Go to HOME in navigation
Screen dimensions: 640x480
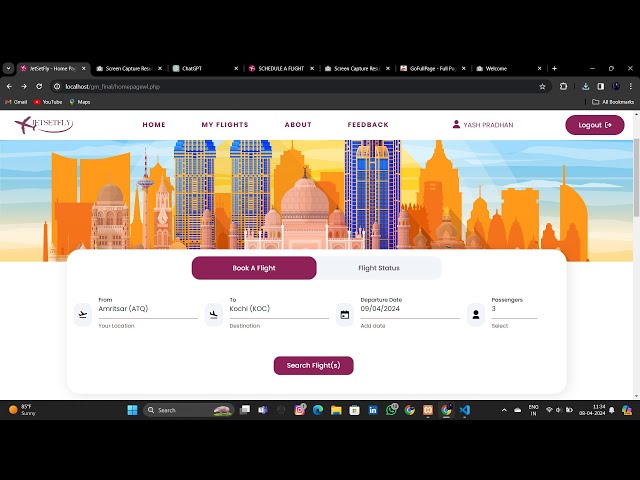pos(154,124)
